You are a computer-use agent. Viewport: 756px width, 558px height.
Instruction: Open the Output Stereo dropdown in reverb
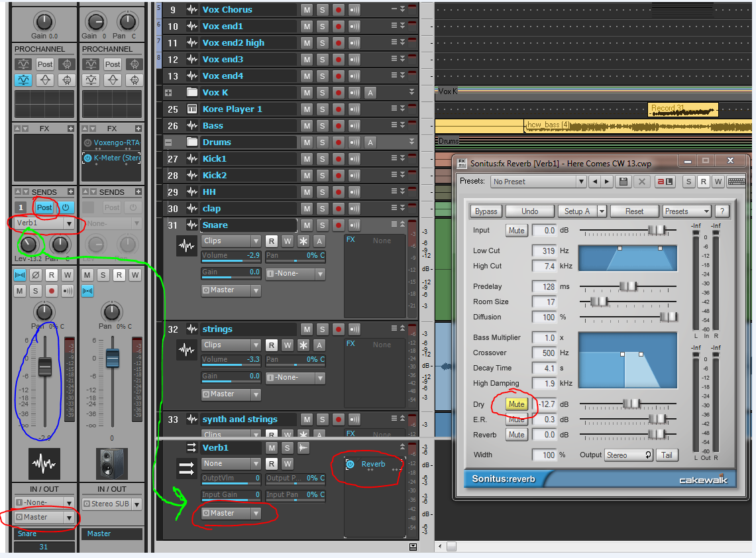(x=629, y=455)
